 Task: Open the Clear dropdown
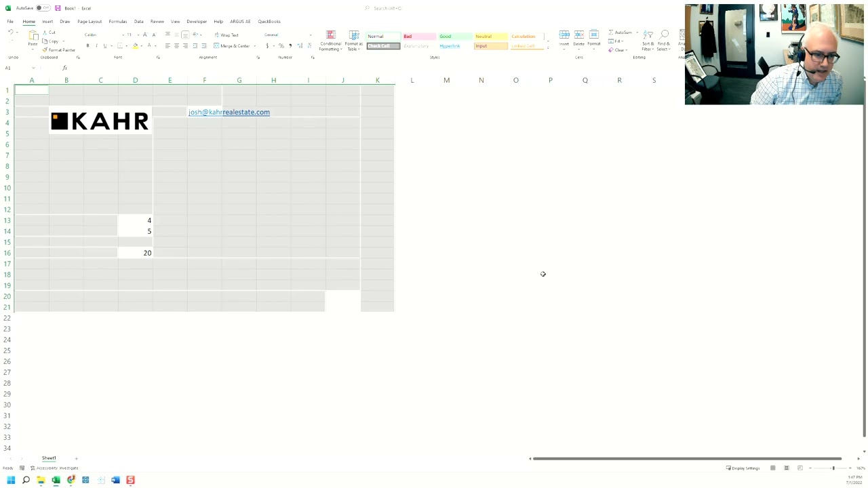click(618, 50)
